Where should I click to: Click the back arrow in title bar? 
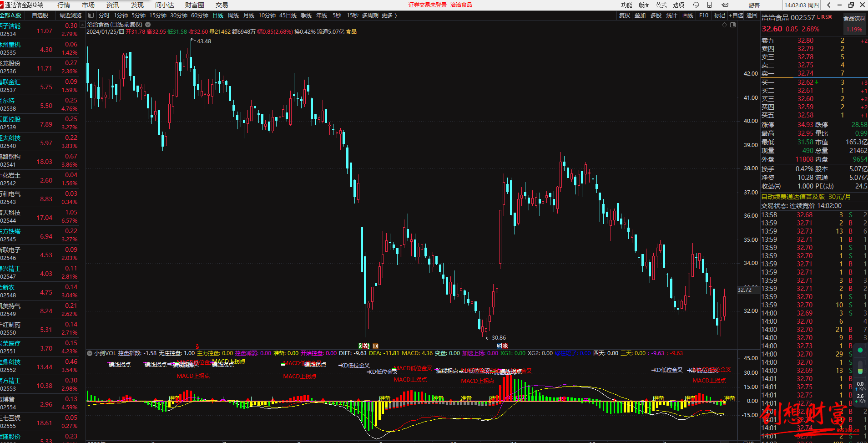tap(829, 5)
